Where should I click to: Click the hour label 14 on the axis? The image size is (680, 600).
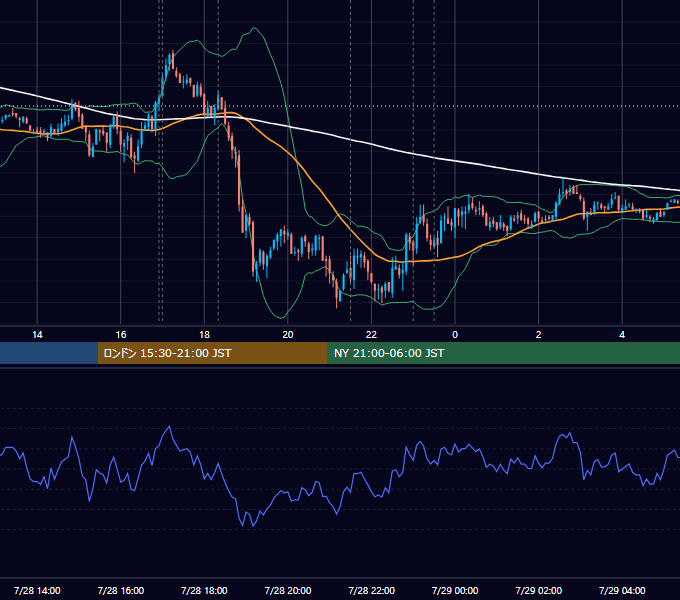pos(37,335)
